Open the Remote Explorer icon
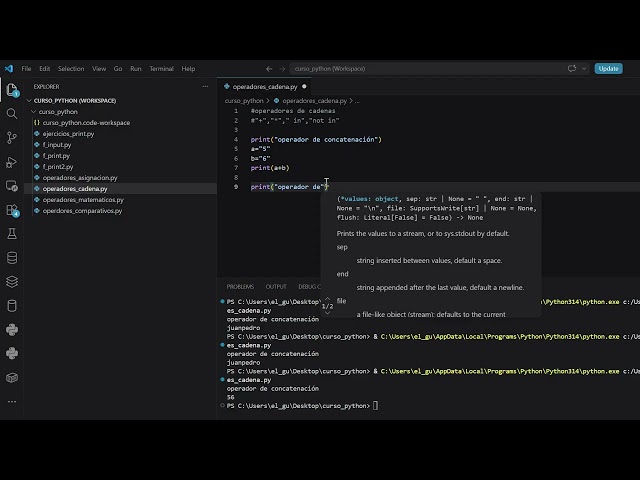 click(12, 186)
